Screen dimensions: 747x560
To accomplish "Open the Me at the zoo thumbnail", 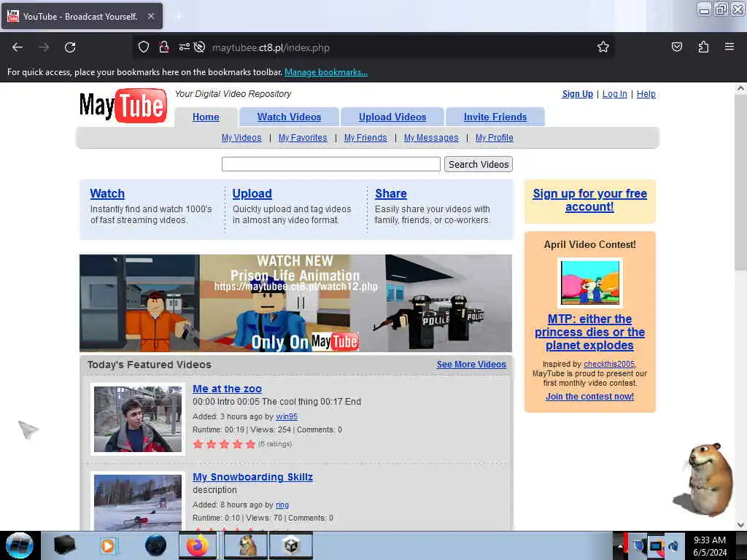I will [x=138, y=419].
